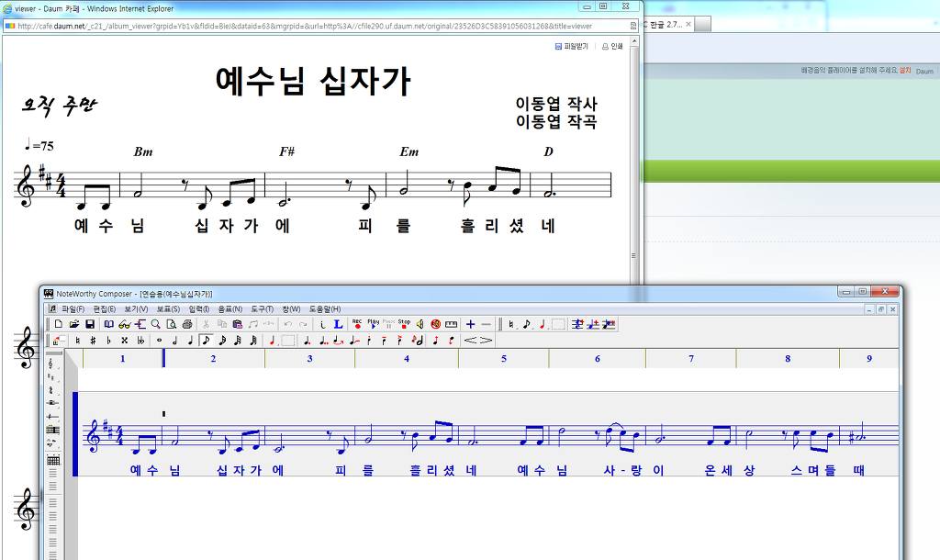Click the red muted-speaker icon in toolbar

pyautogui.click(x=436, y=324)
